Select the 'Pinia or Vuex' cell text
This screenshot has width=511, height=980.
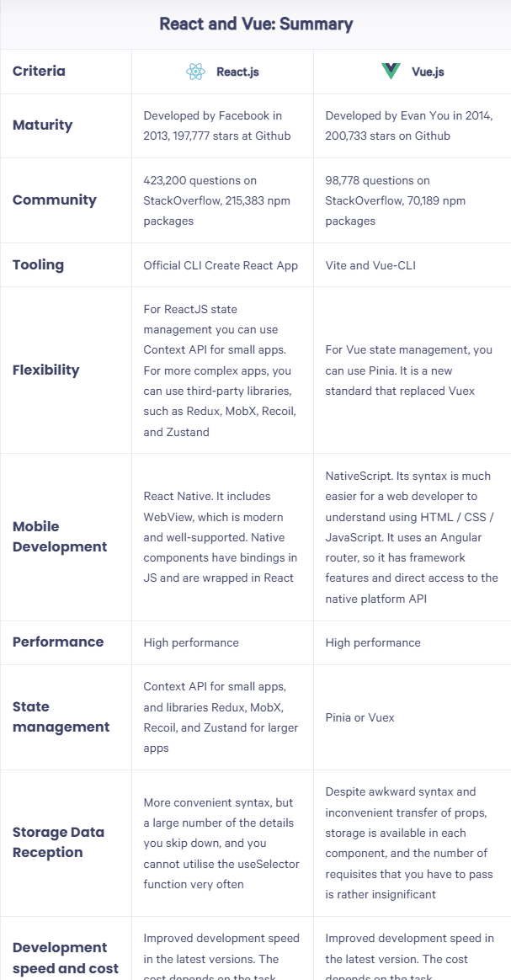359,717
